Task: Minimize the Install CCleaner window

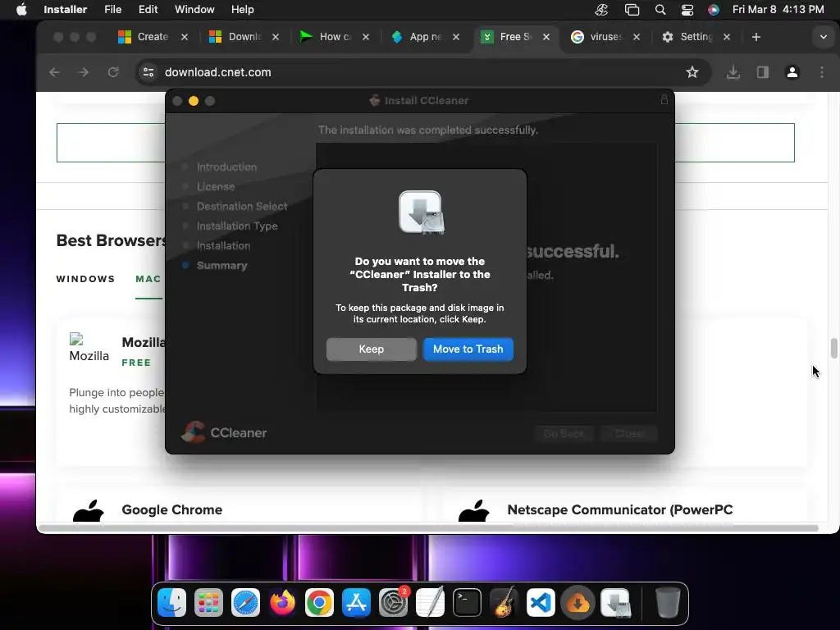Action: coord(194,101)
